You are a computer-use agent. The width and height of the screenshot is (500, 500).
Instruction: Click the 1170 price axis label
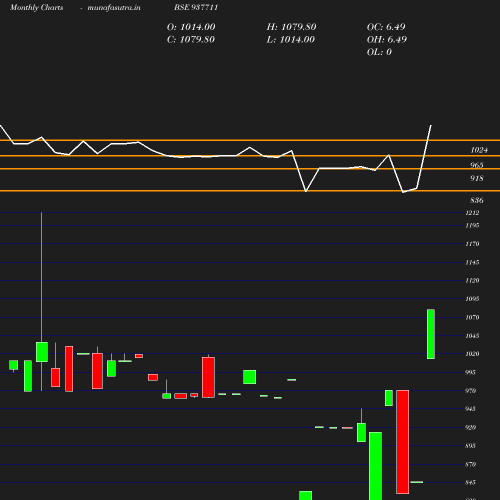click(x=472, y=244)
